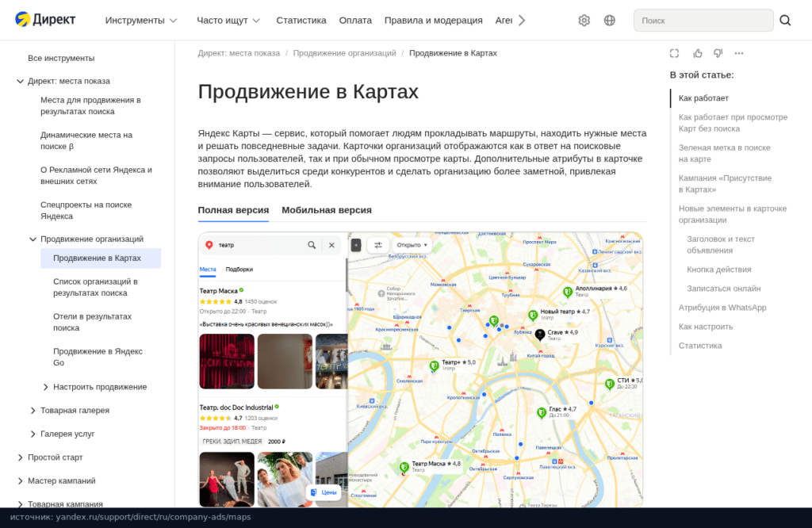Screen dimensions: 812x528
Task: Click the 'Продвижение организаций' breadcrumb link
Action: tap(344, 53)
